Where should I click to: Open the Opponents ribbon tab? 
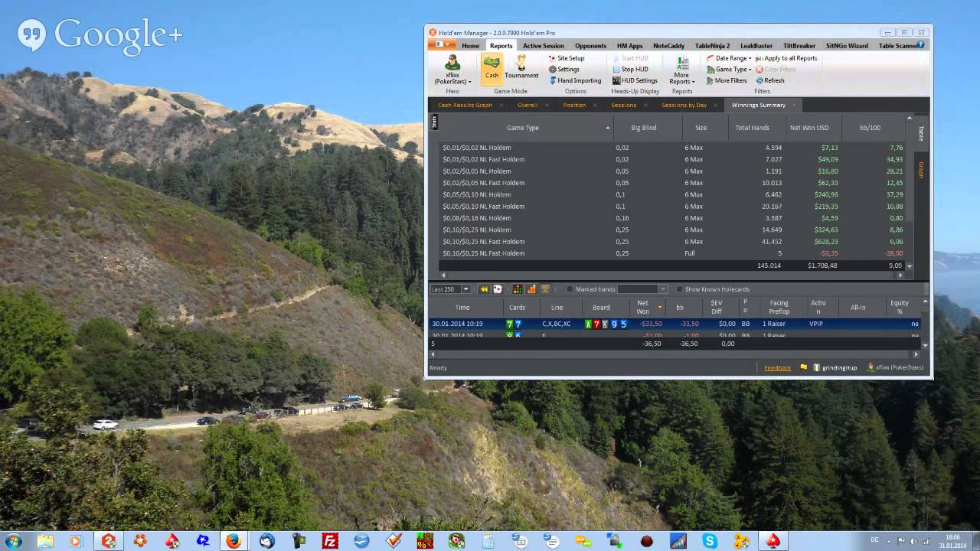tap(590, 46)
